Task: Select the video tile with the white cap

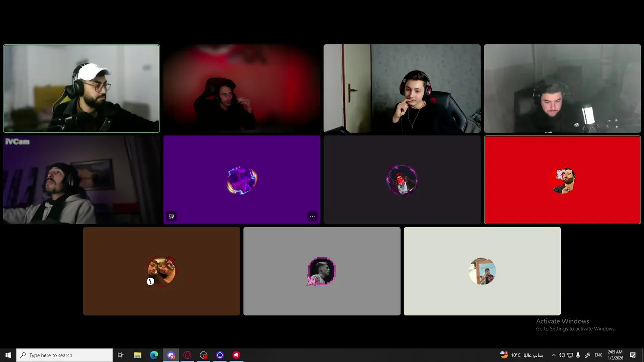Action: pyautogui.click(x=82, y=88)
